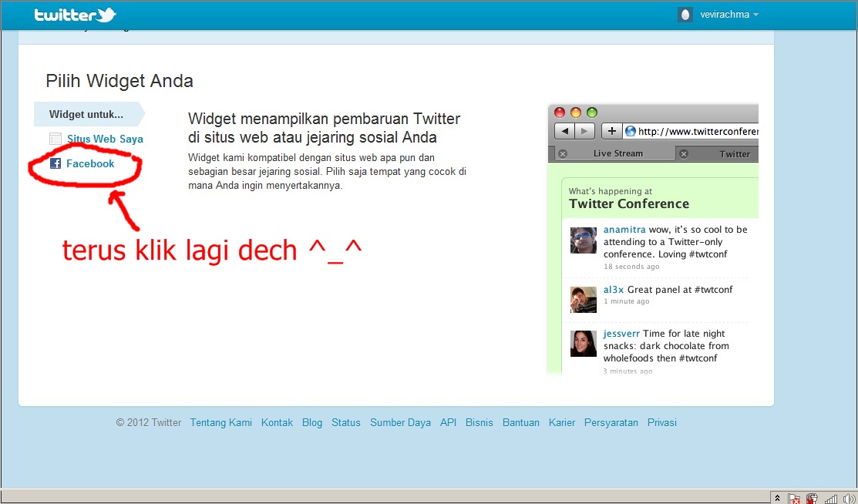Click yellow minimize dot in preview window
858x504 pixels.
click(576, 113)
